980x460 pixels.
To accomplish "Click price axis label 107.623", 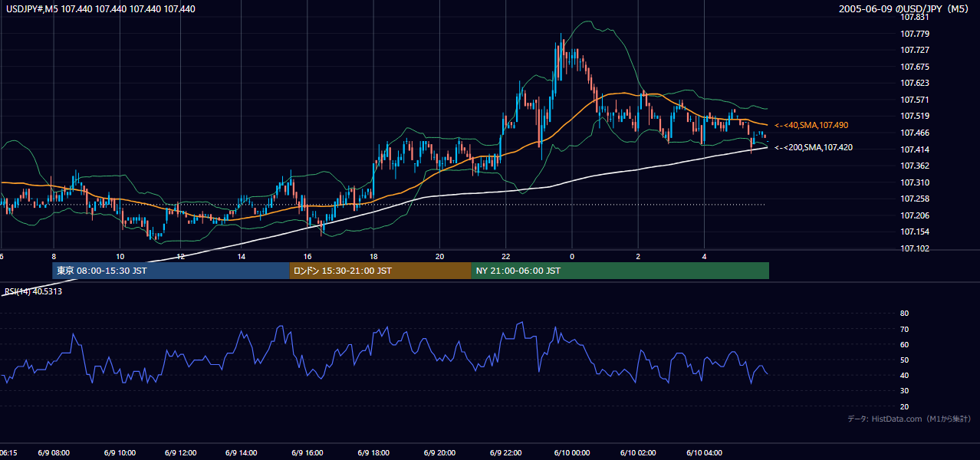I will [915, 83].
